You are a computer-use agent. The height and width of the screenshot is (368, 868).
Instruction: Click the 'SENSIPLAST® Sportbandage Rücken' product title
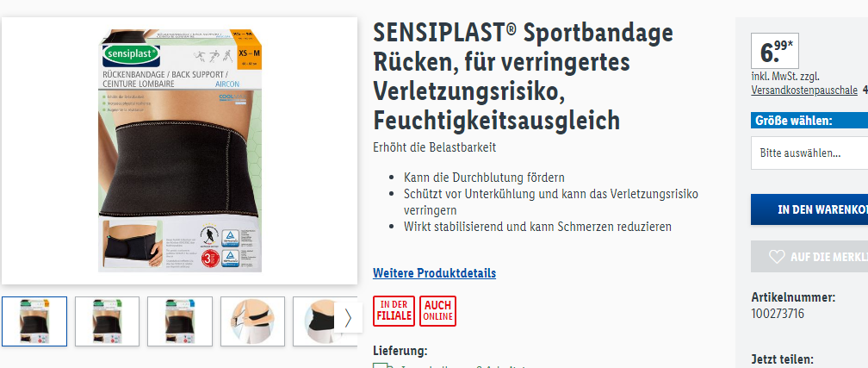524,77
